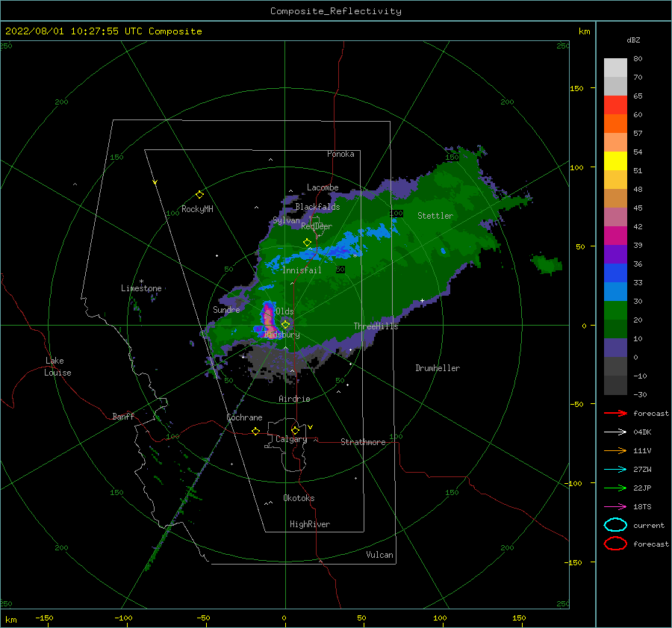Click the Lake Louise label
The height and width of the screenshot is (628, 672).
57,367
